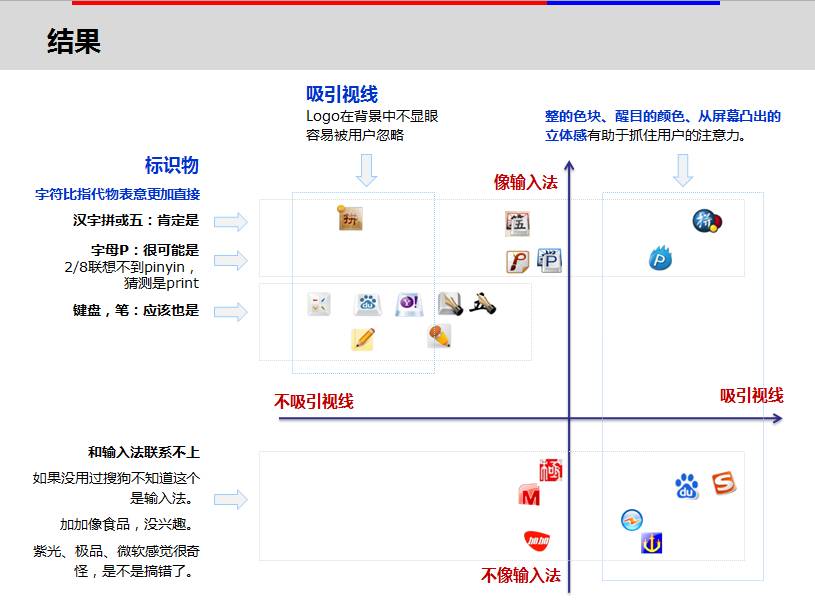Click the text Logo在背景中不显眼

pos(372,116)
